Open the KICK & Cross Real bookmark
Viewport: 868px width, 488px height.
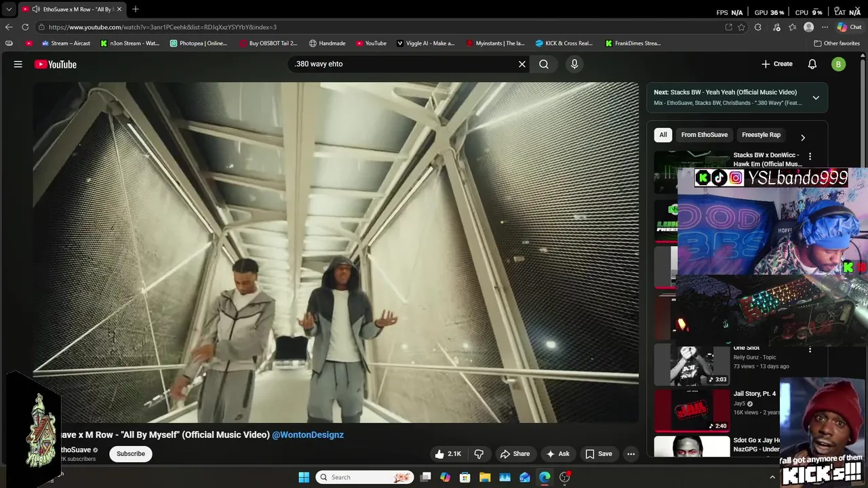(564, 43)
